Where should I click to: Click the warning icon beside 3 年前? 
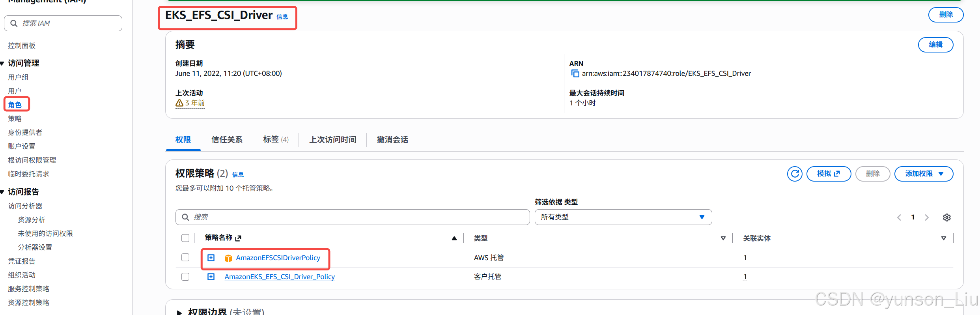[179, 103]
